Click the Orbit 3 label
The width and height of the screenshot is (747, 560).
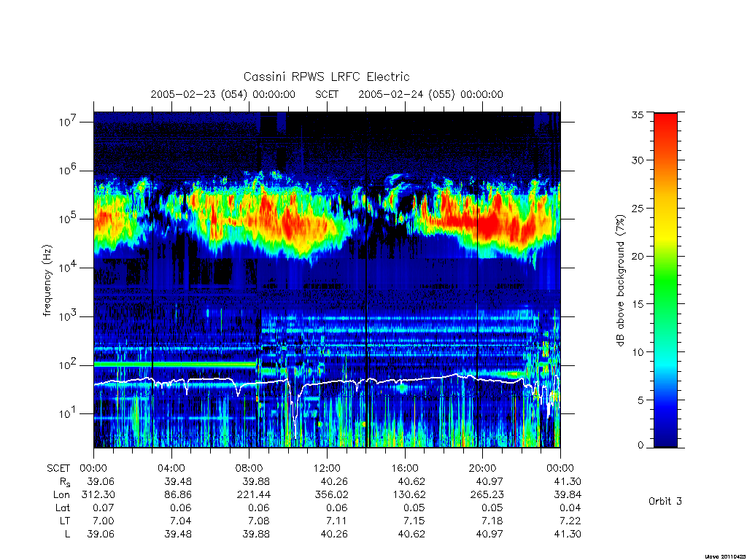click(665, 501)
